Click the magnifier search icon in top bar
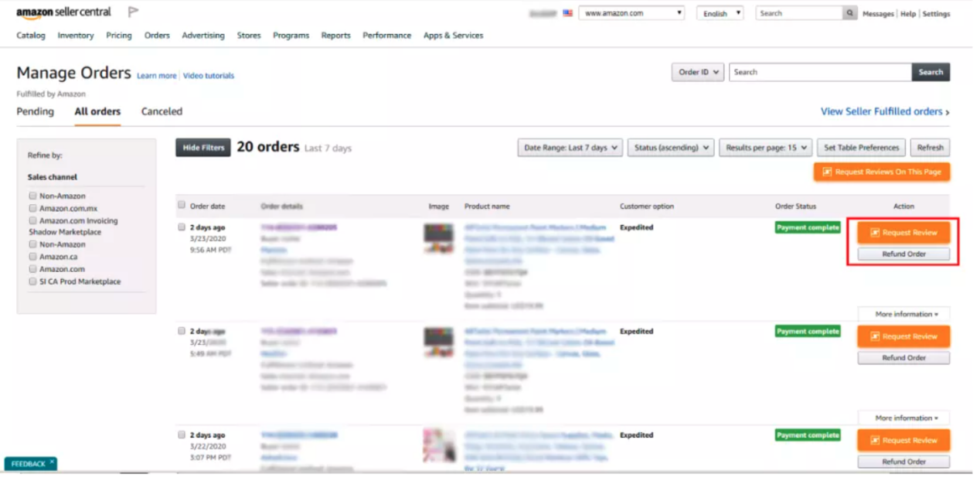Image resolution: width=980 pixels, height=484 pixels. (850, 13)
